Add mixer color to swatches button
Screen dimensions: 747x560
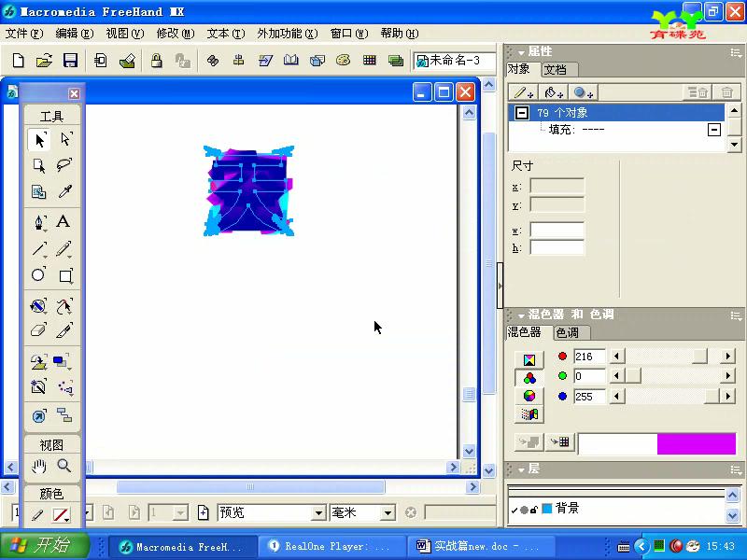(x=559, y=442)
